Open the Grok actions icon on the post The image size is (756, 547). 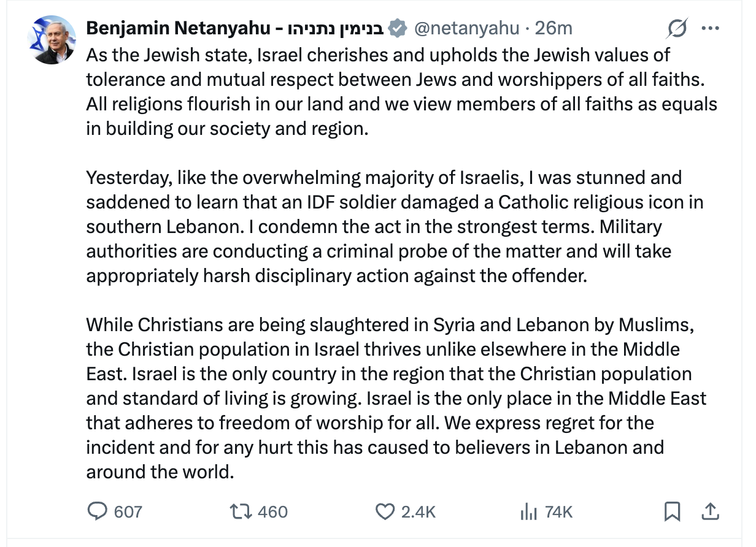[677, 28]
